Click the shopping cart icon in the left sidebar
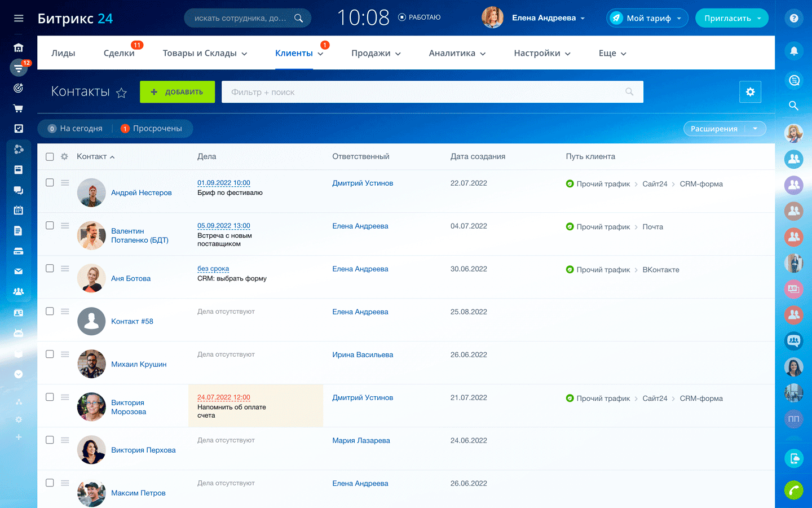Screen dimensions: 812x508 click(x=19, y=108)
